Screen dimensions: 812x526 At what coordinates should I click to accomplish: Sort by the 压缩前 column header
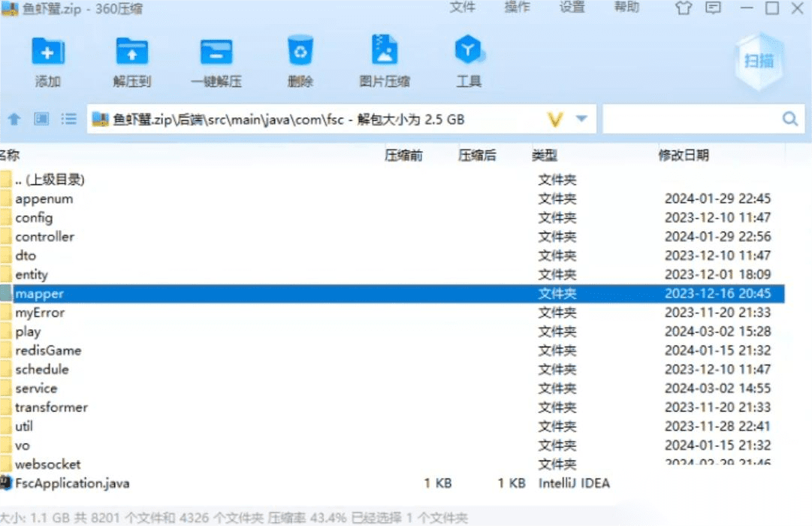coord(403,155)
